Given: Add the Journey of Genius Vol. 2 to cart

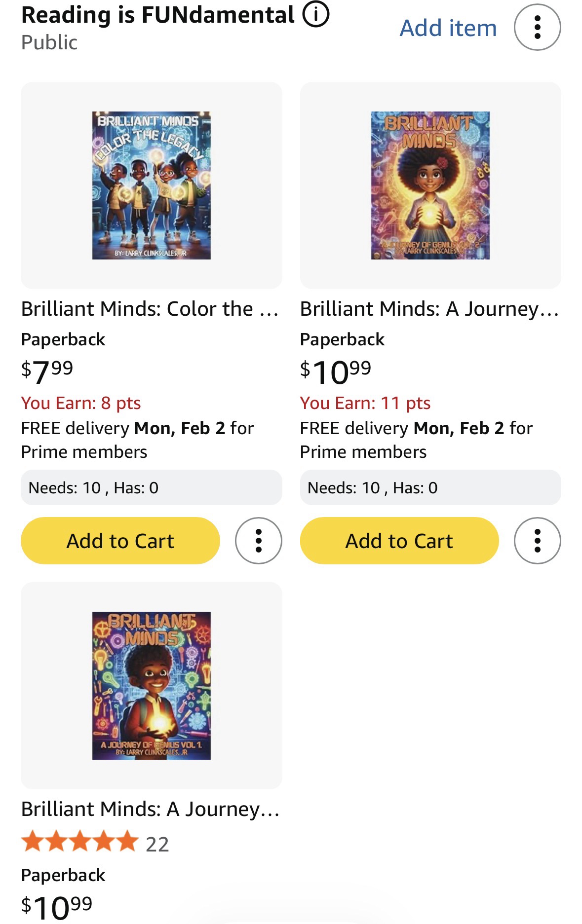Looking at the screenshot, I should tap(399, 541).
